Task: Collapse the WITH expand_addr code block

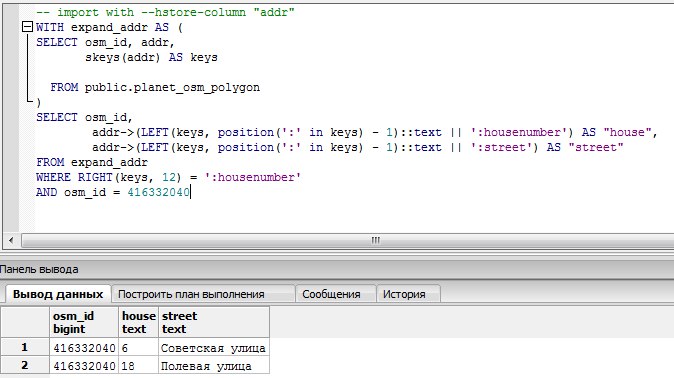Action: 27,27
